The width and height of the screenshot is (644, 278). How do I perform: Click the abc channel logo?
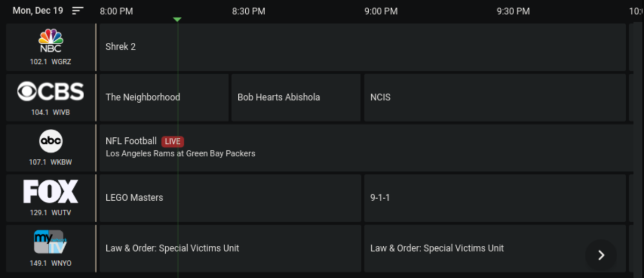(x=50, y=142)
